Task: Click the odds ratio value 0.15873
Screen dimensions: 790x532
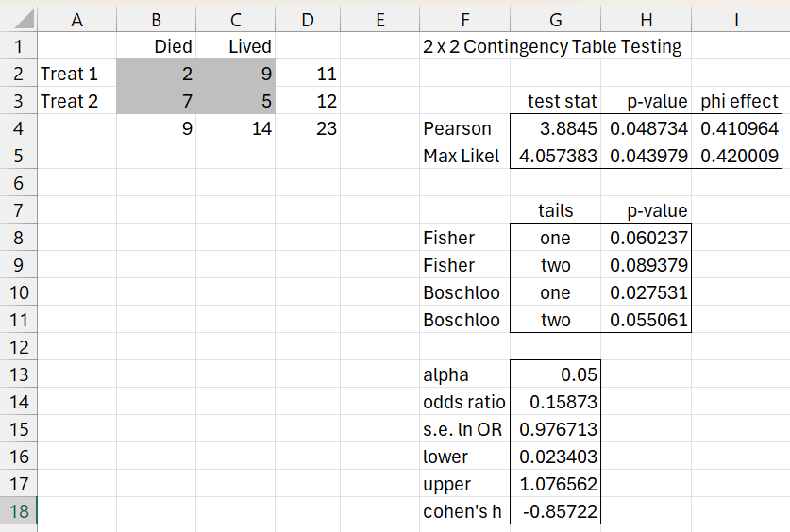Action: point(554,403)
